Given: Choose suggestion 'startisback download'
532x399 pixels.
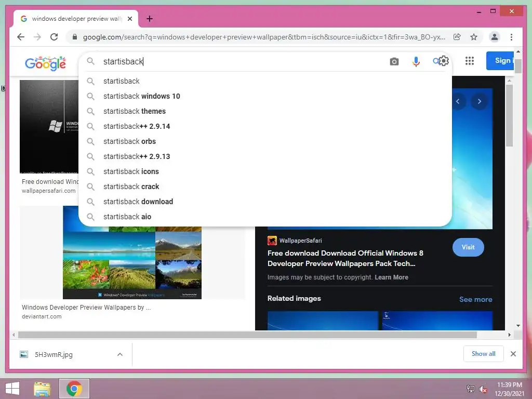Looking at the screenshot, I should pos(265,202).
